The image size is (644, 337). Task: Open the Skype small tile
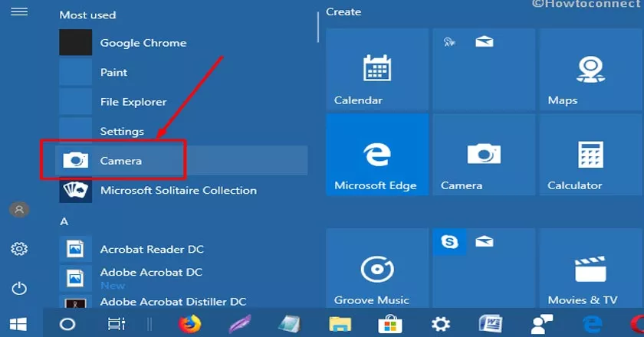pos(449,242)
